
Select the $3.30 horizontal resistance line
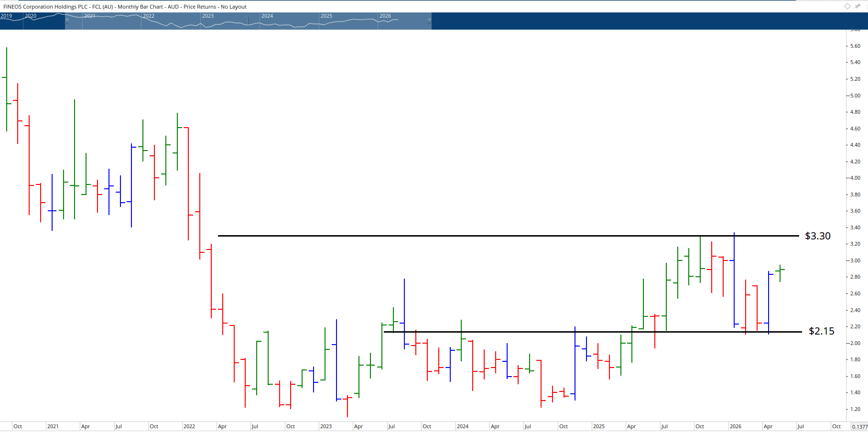[508, 236]
